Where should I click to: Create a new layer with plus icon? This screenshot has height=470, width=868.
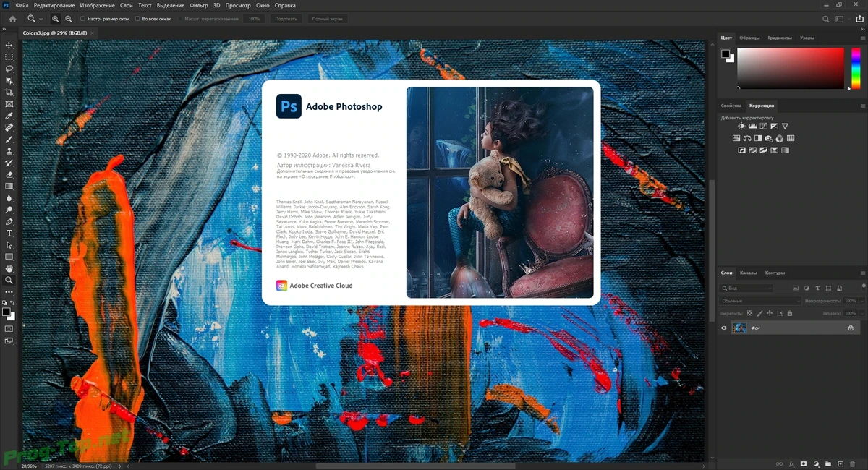[x=841, y=463]
